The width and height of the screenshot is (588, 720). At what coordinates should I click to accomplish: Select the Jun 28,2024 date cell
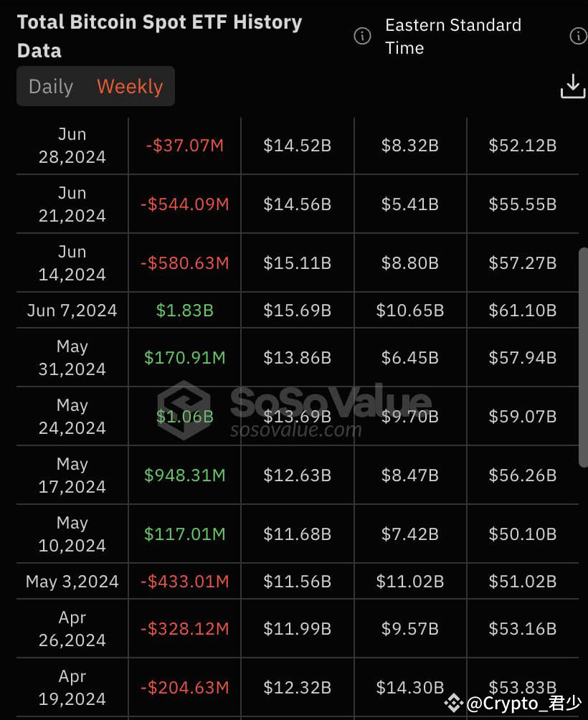click(x=72, y=145)
